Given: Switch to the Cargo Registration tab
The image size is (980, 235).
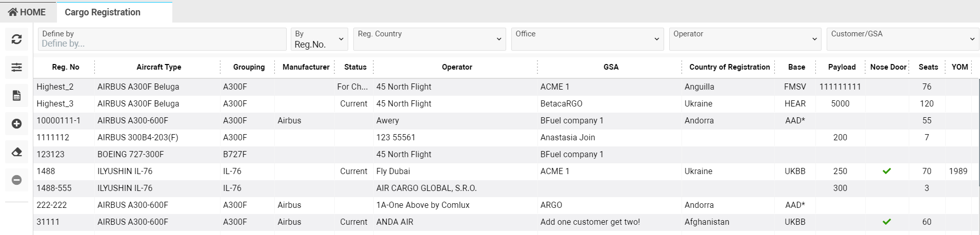Looking at the screenshot, I should tap(103, 12).
